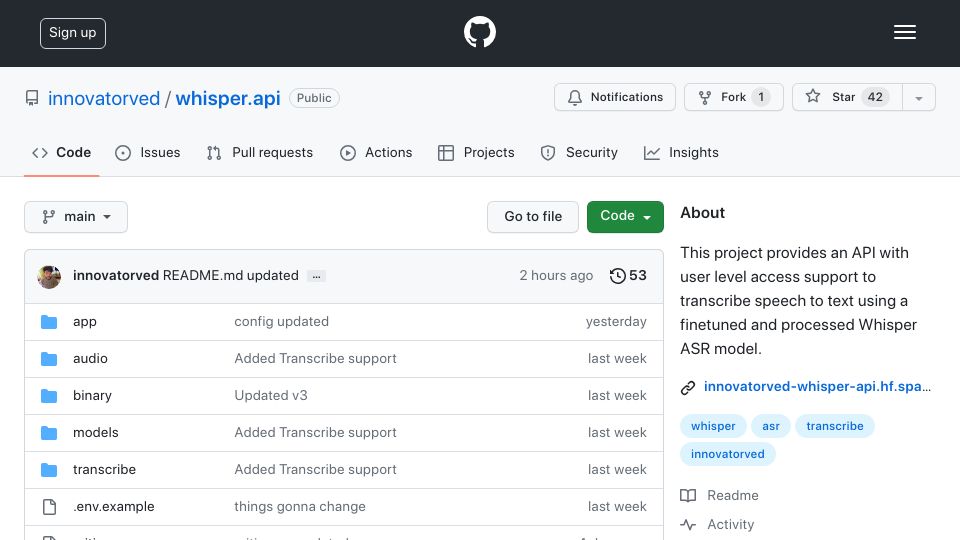This screenshot has width=960, height=540.
Task: Open the 'Updated v3' commit message
Action: [x=271, y=396]
